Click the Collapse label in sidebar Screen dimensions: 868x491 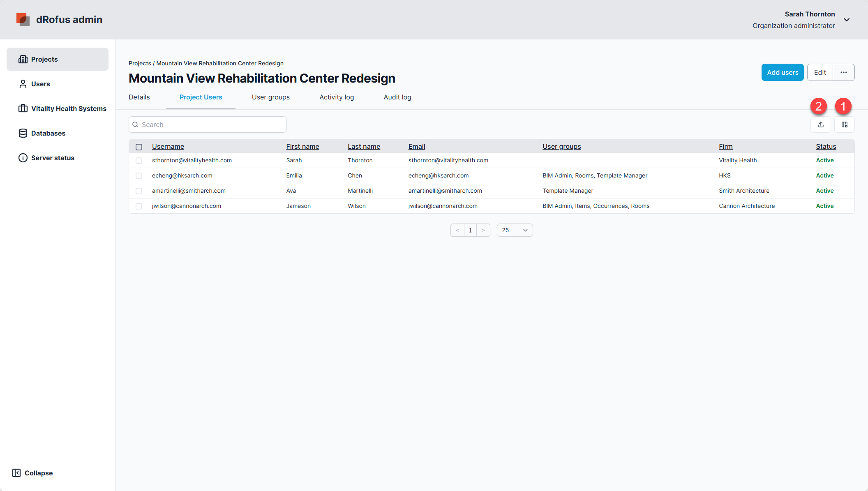pyautogui.click(x=39, y=473)
